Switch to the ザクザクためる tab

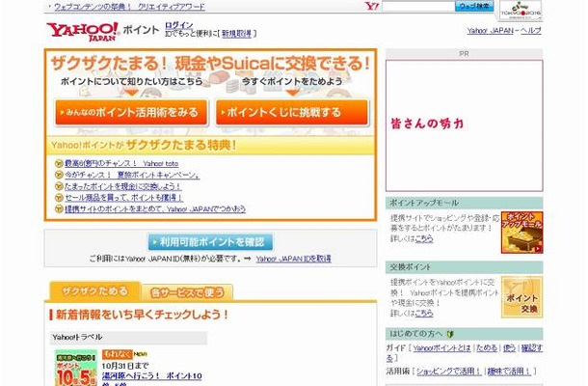[94, 290]
